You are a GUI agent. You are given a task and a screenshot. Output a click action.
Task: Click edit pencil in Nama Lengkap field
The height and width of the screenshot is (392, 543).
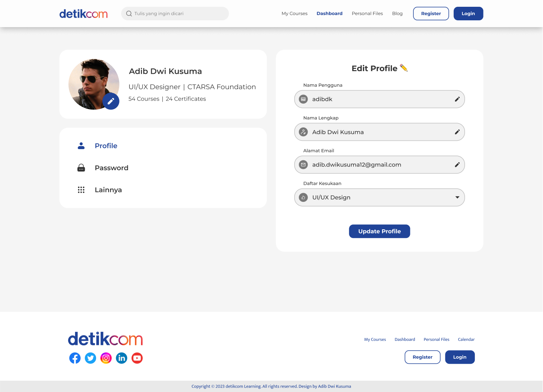tap(457, 132)
